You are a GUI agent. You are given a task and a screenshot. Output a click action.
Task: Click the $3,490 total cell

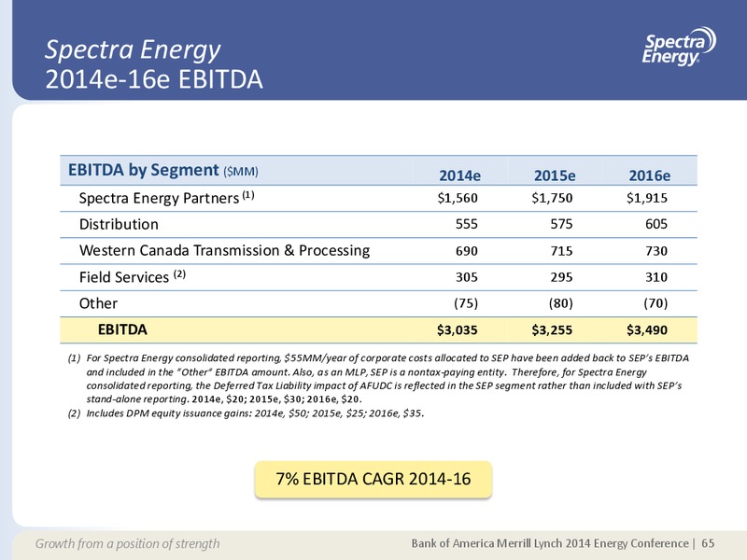(x=646, y=330)
